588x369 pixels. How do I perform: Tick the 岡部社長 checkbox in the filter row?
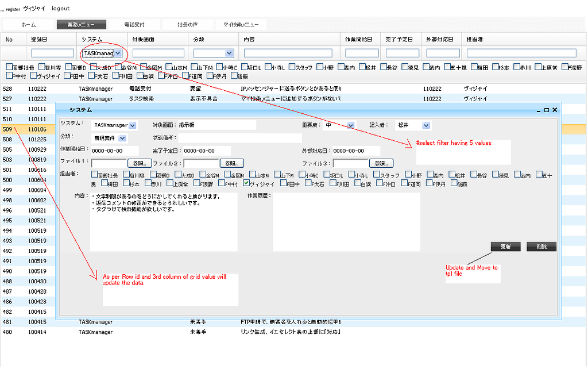(x=9, y=67)
